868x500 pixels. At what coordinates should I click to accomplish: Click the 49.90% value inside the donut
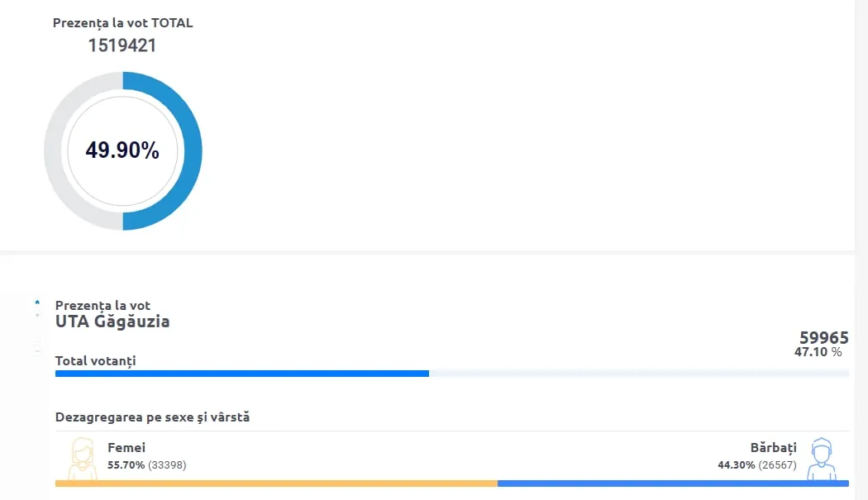coord(122,150)
